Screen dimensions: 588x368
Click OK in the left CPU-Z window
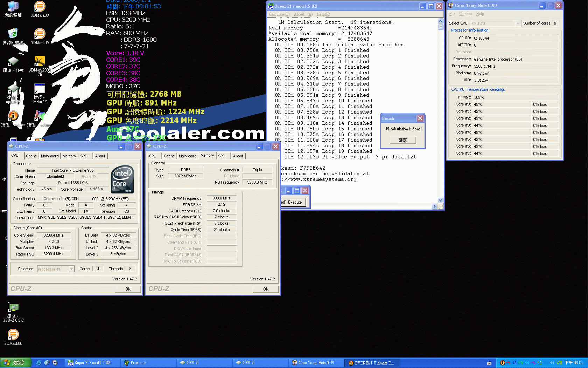(x=128, y=289)
